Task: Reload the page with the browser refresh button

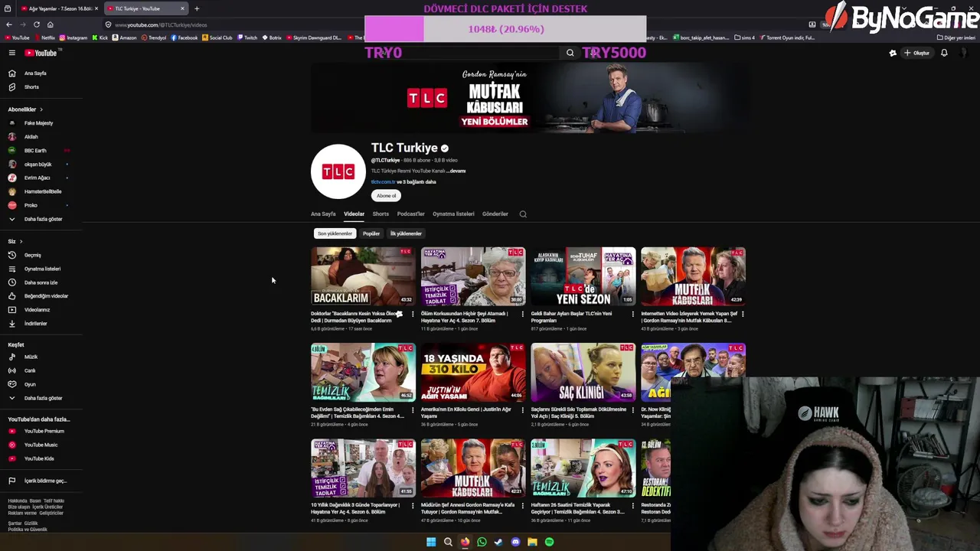Action: click(36, 24)
